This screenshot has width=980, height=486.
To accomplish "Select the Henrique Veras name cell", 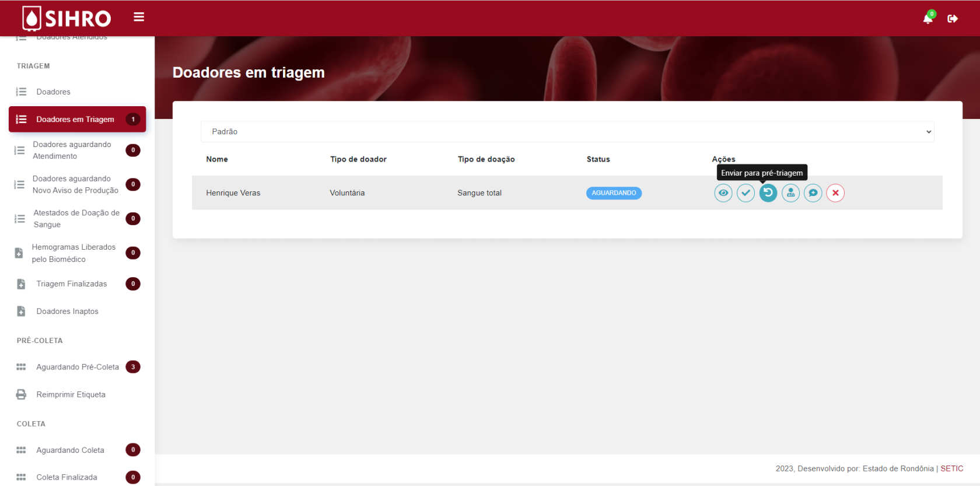I will 233,193.
